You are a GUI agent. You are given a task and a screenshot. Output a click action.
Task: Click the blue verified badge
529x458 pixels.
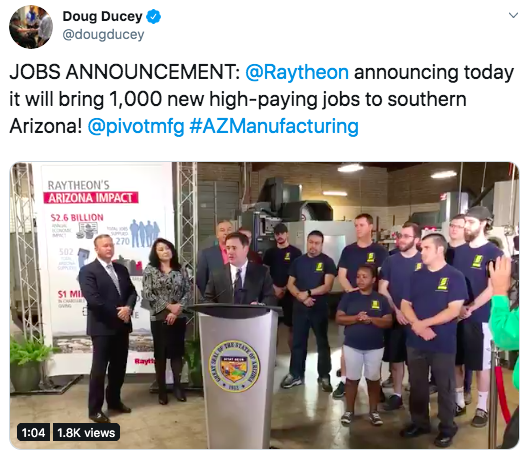[x=154, y=17]
